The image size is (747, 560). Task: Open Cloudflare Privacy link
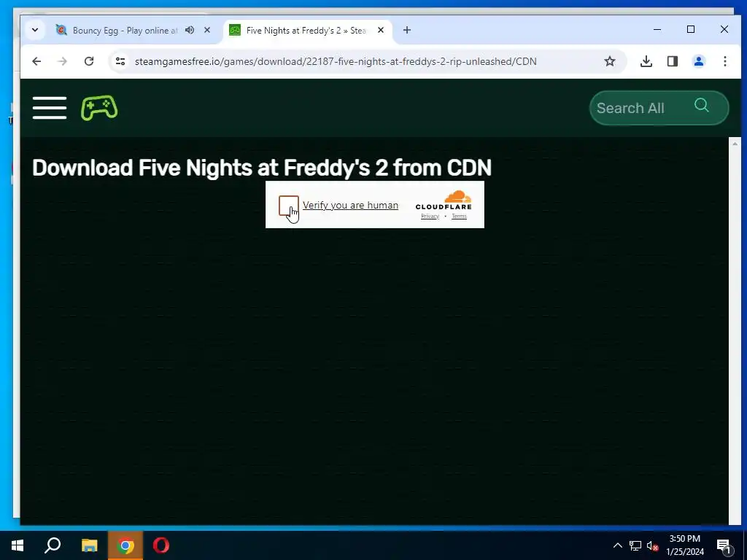(430, 216)
